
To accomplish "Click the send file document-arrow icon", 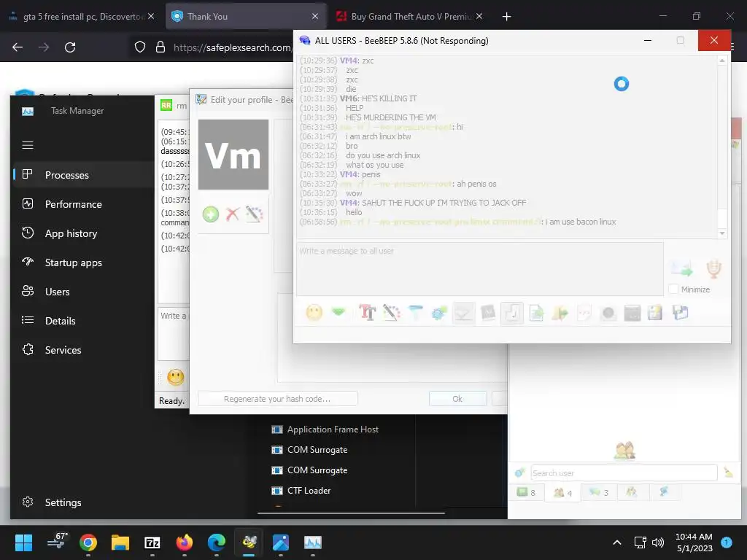I will click(536, 313).
